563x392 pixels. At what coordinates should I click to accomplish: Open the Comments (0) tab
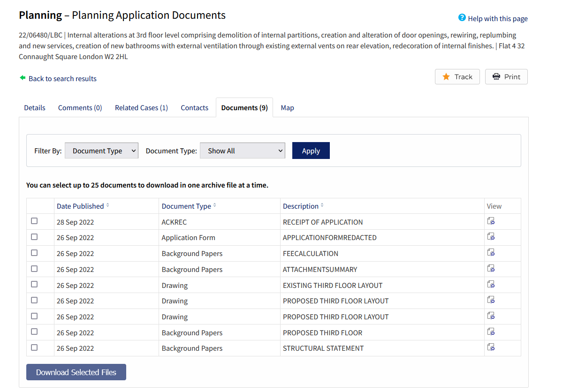pos(80,107)
